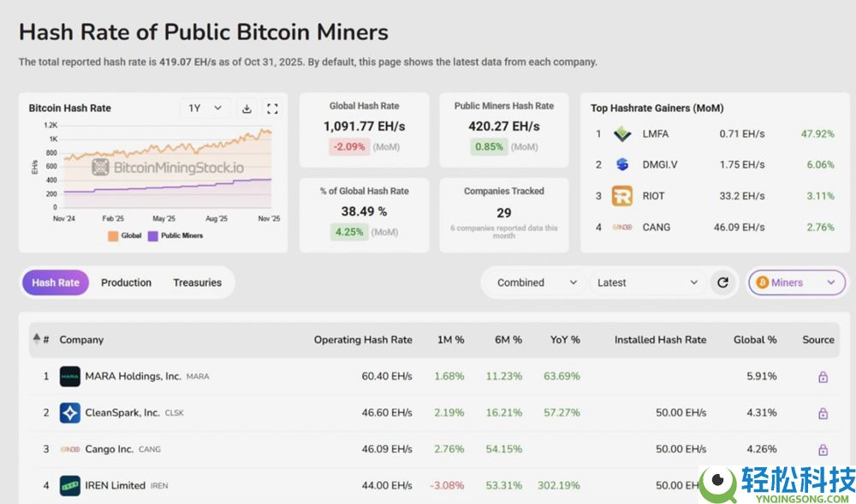The width and height of the screenshot is (856, 504).
Task: Switch to the Production tab
Action: point(126,282)
